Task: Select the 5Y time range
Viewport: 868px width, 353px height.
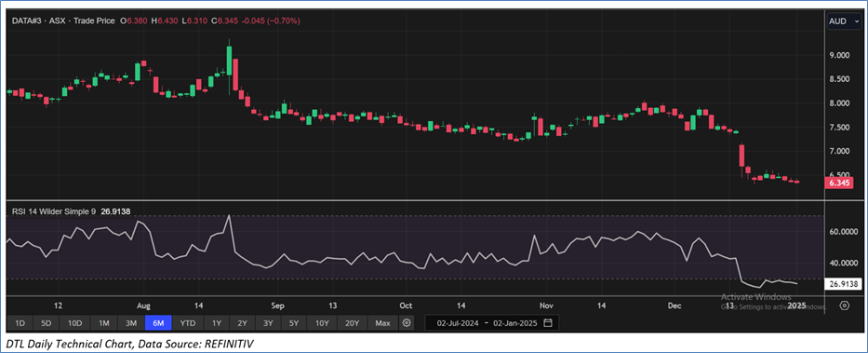Action: [295, 322]
